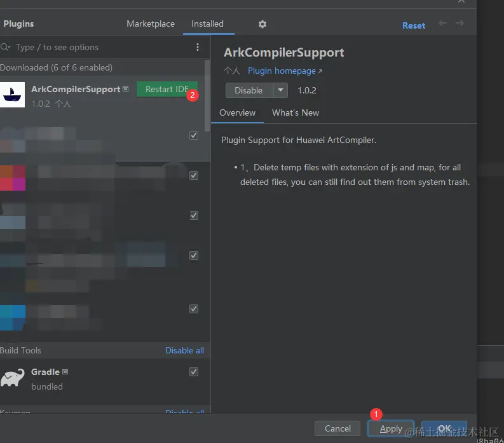Click the Build Tools section header

[20, 350]
